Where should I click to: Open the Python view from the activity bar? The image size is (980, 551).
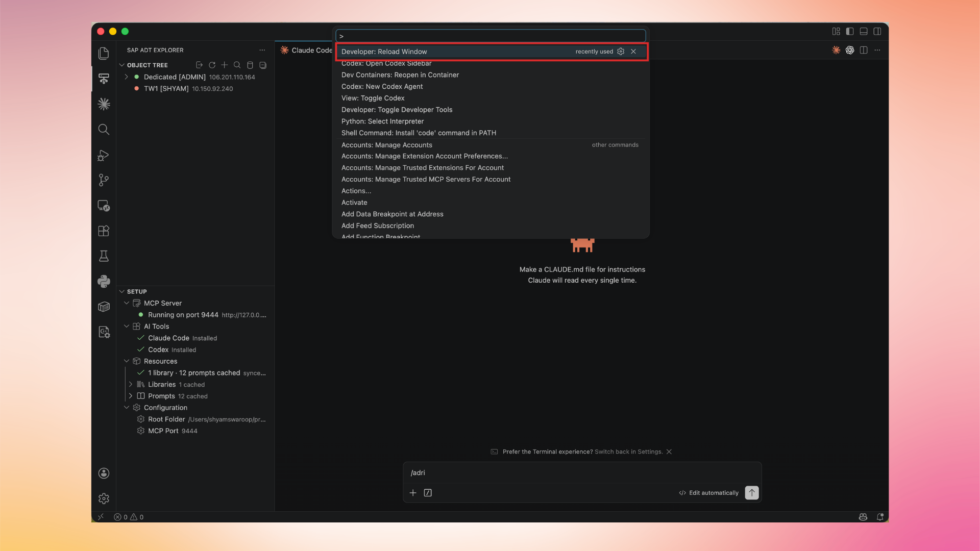click(104, 281)
